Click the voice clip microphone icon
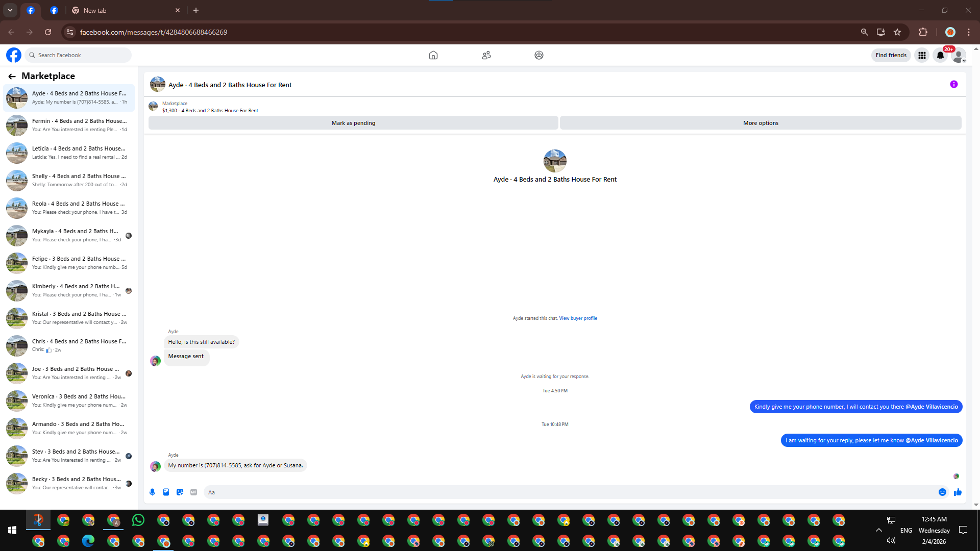This screenshot has width=980, height=551. 152,492
